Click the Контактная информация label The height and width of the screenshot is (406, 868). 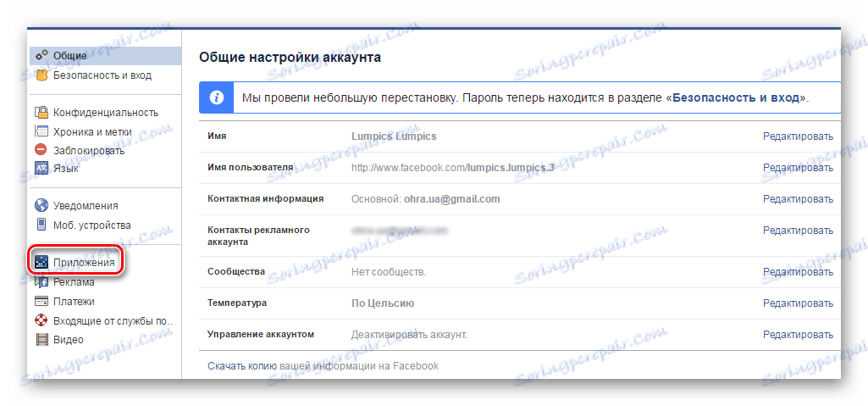click(x=265, y=198)
